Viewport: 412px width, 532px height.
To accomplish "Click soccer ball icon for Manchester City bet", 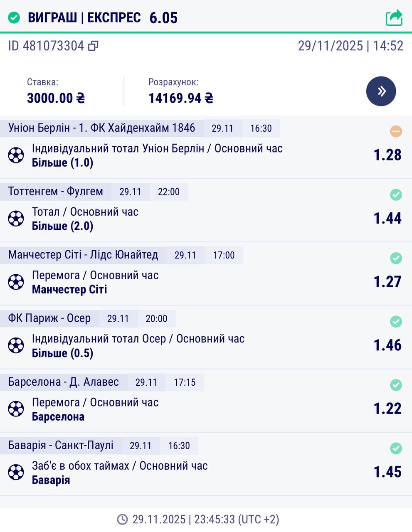I will click(16, 282).
